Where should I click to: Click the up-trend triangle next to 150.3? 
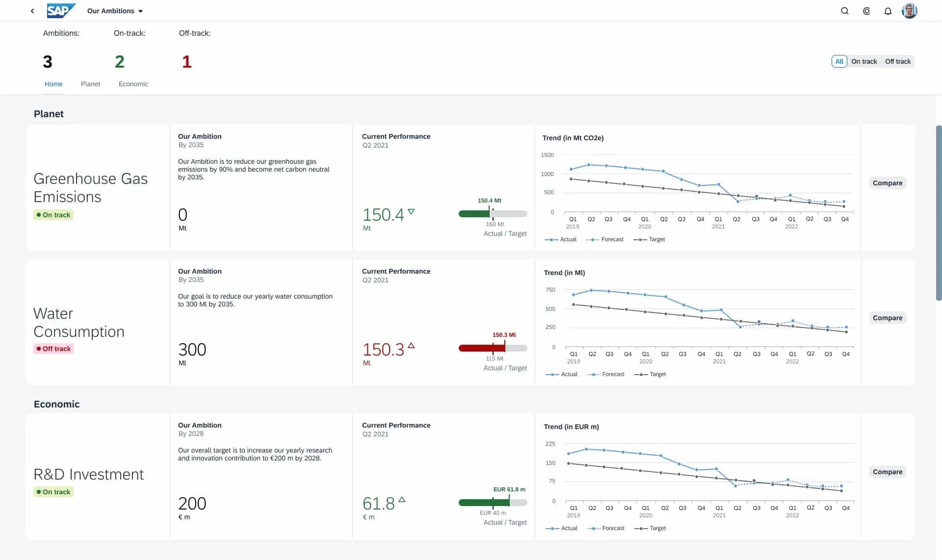(411, 346)
